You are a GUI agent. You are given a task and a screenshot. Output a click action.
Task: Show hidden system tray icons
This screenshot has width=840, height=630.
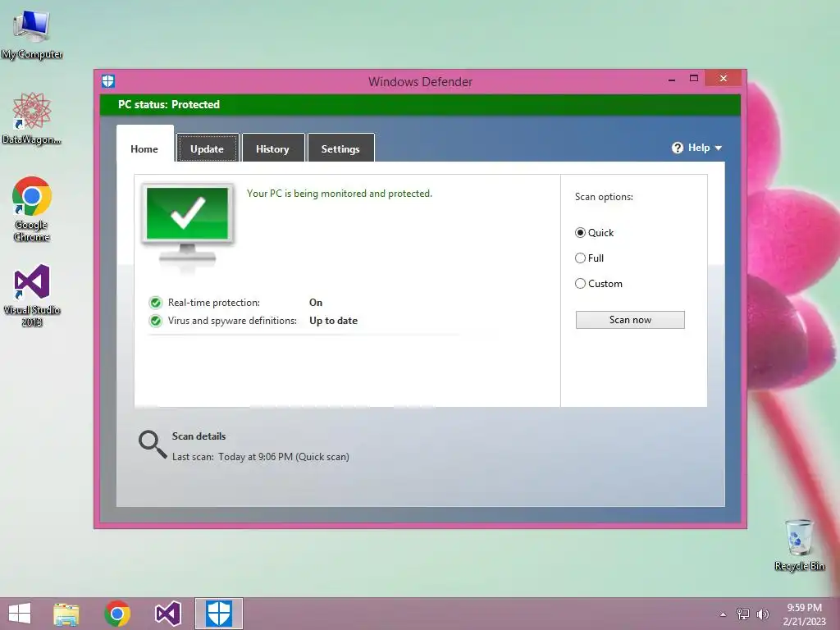[724, 614]
